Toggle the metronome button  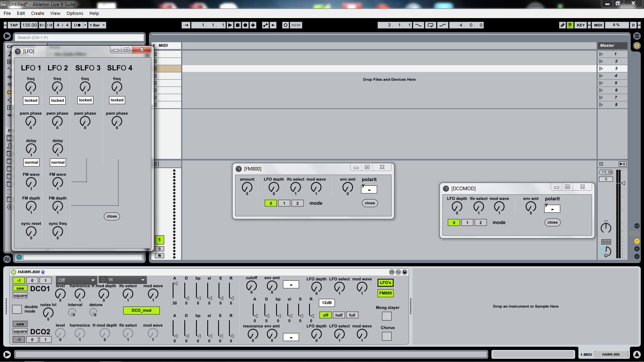tap(77, 25)
